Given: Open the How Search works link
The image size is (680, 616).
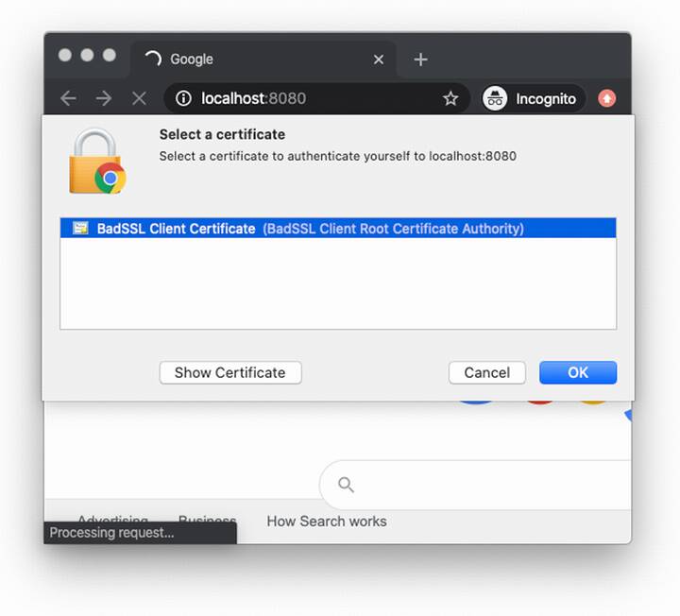Looking at the screenshot, I should point(327,522).
